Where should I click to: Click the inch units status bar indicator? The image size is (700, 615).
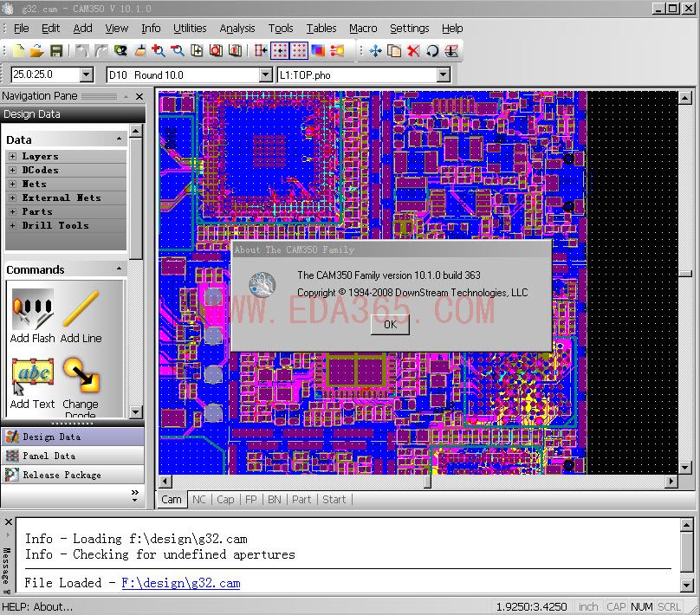[588, 606]
